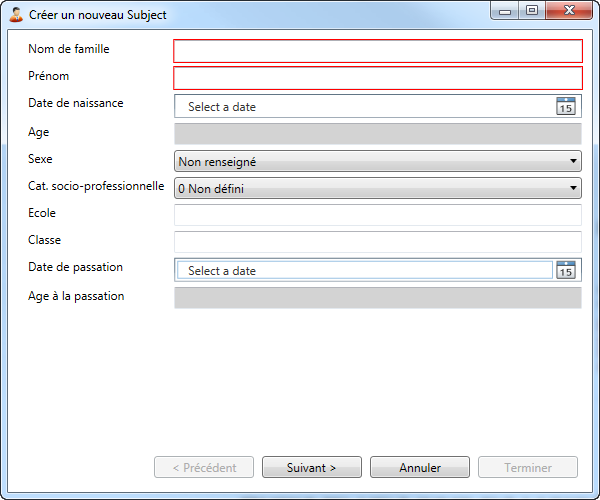Click the Terminer button
Screen dimensions: 600x500
528,467
